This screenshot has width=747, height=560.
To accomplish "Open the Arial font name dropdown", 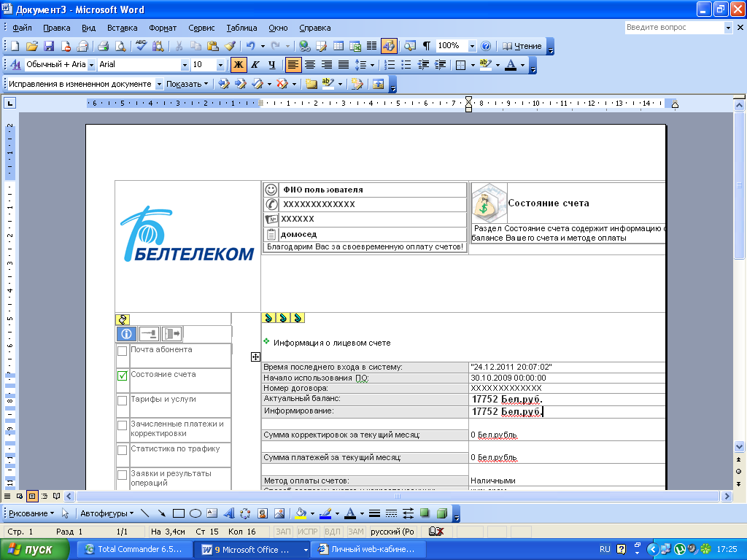I will coord(185,65).
